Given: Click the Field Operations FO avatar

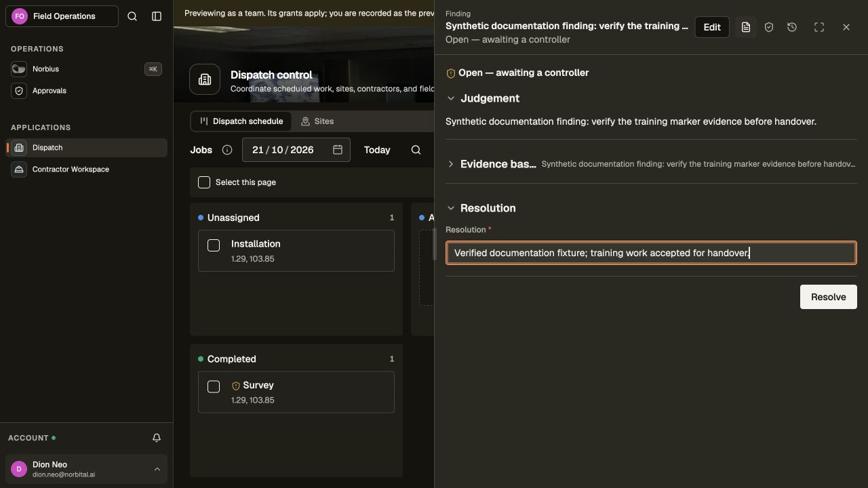Looking at the screenshot, I should [x=20, y=16].
